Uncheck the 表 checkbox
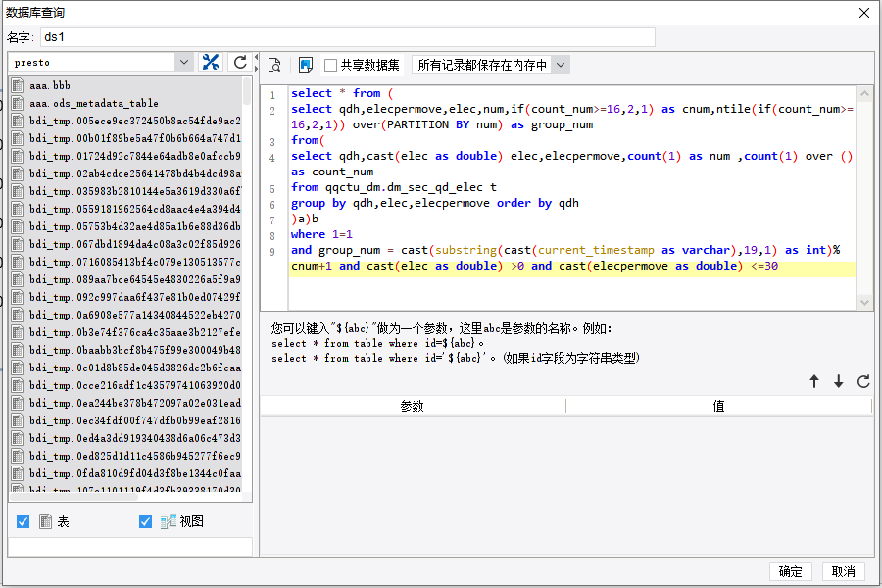Viewport: 882px width, 588px height. tap(24, 522)
